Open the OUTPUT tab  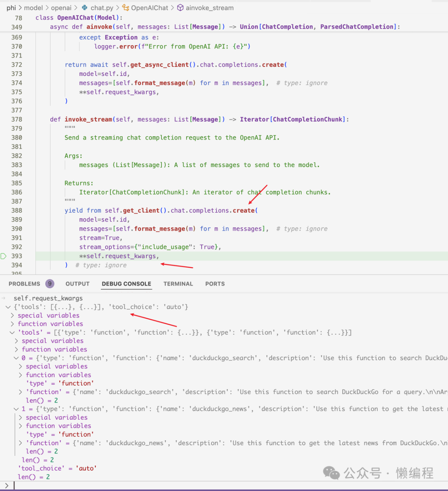click(77, 283)
